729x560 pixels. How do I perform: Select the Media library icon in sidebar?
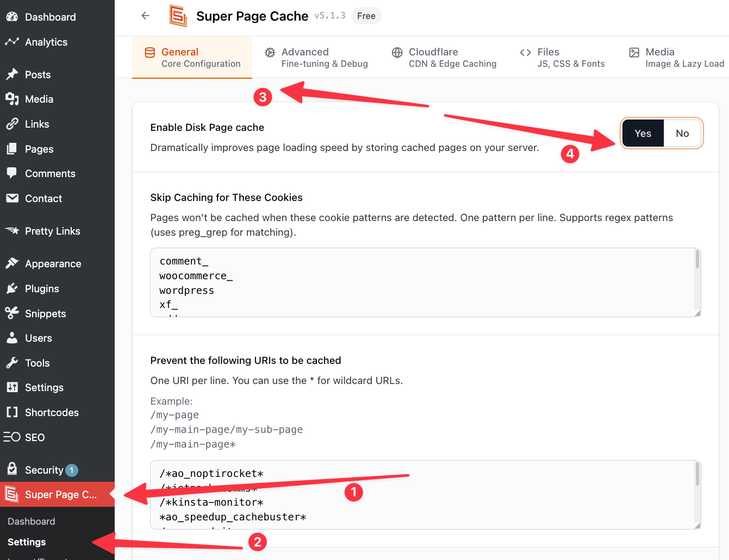click(x=13, y=99)
